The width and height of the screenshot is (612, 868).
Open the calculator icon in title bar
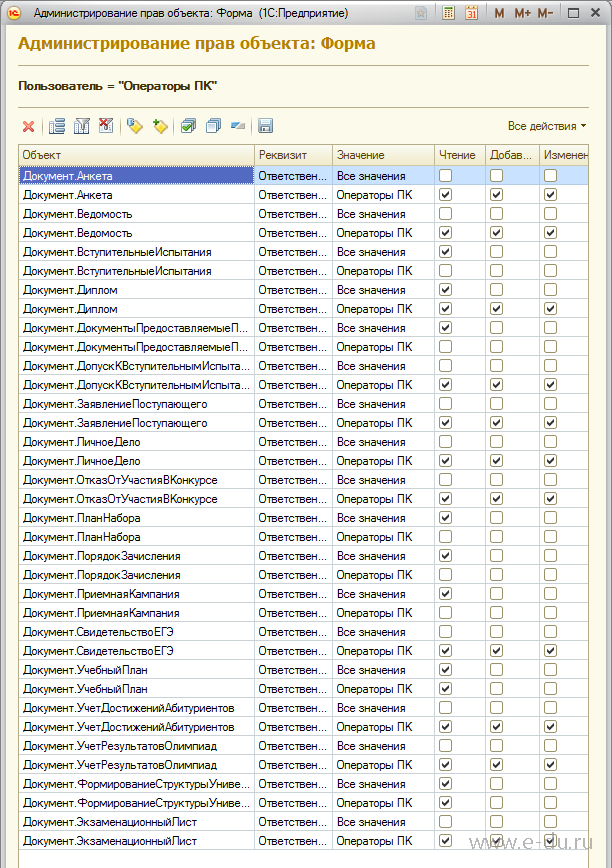[449, 13]
